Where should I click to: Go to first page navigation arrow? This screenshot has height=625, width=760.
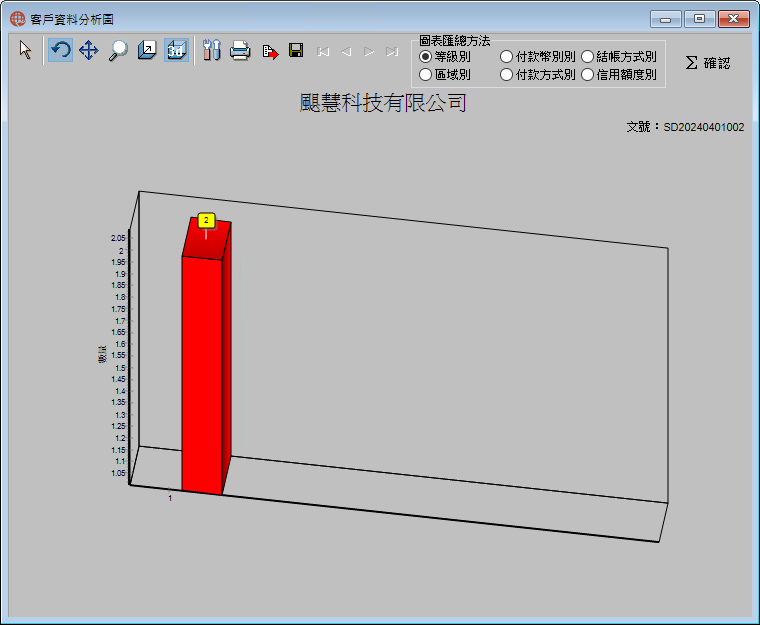click(x=323, y=51)
